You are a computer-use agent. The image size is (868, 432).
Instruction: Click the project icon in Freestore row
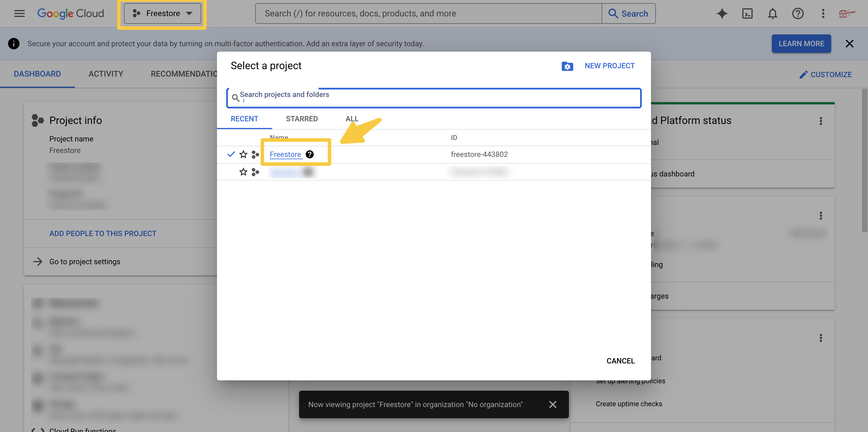pyautogui.click(x=255, y=155)
